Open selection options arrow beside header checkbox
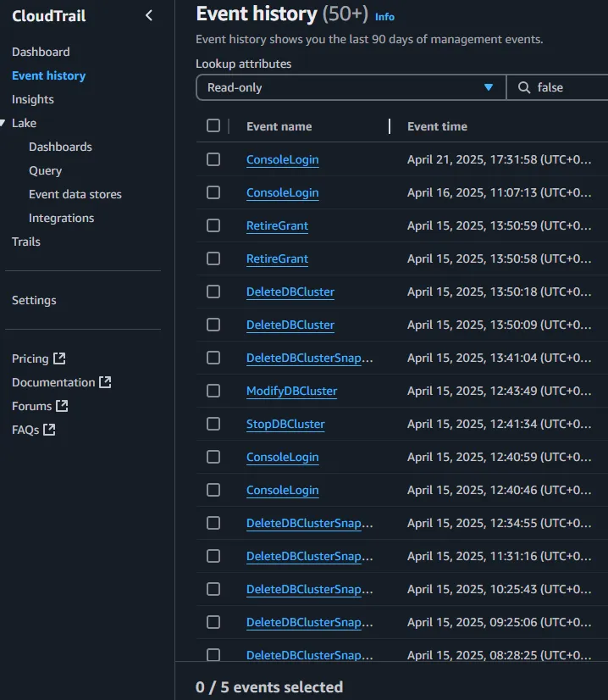Viewport: 608px width, 700px height. [x=229, y=126]
